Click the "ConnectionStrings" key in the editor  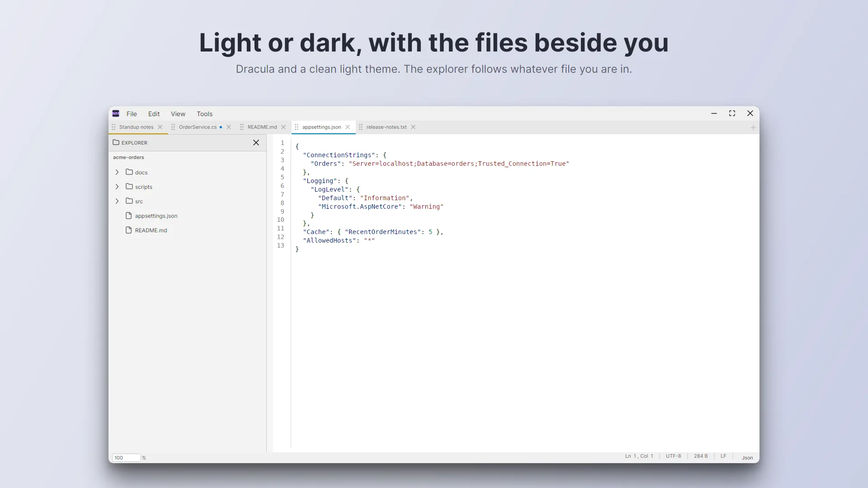(339, 155)
